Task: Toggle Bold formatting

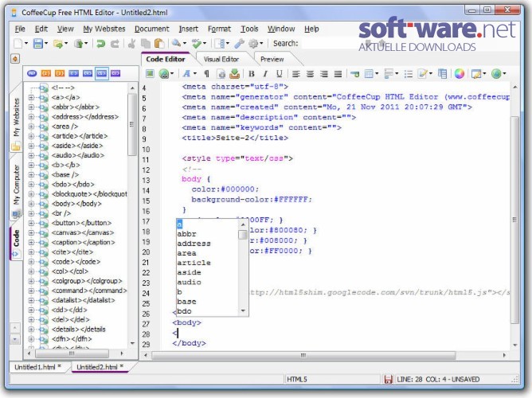Action: (252, 73)
